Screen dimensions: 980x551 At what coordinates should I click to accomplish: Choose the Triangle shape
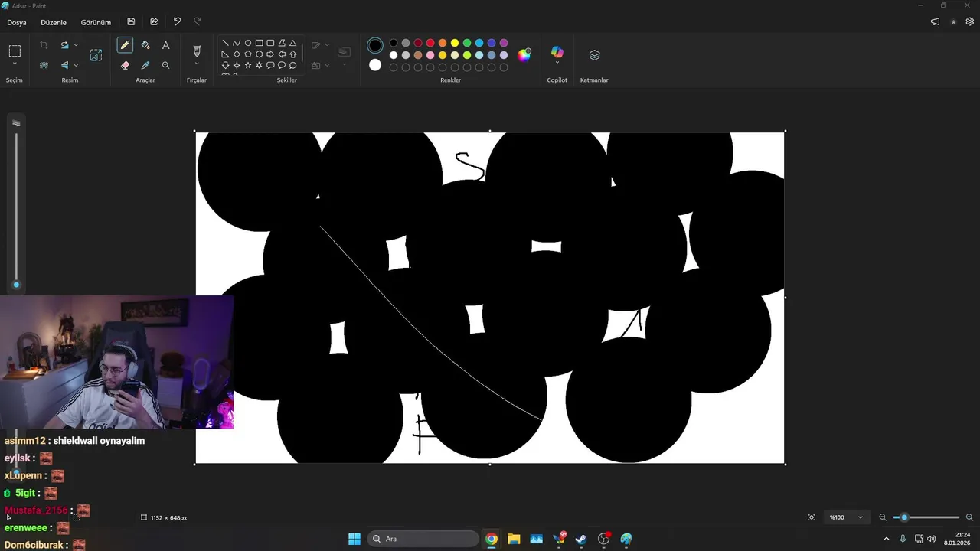coord(292,43)
